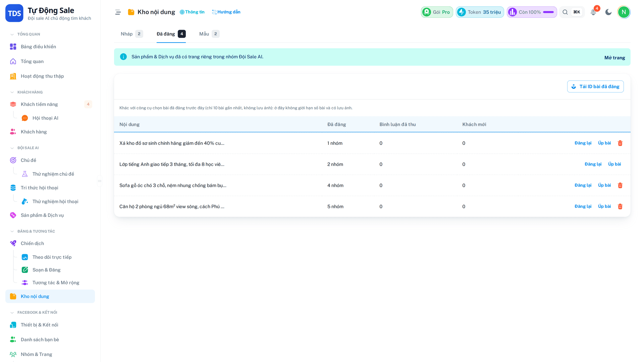Click the TDS logo icon

point(14,13)
